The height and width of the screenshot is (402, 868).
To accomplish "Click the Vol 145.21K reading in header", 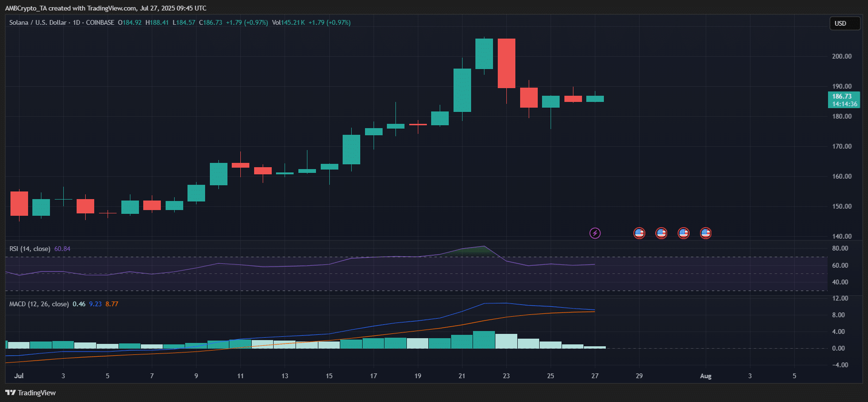I will pyautogui.click(x=288, y=22).
